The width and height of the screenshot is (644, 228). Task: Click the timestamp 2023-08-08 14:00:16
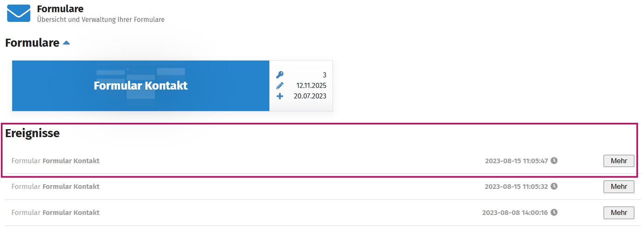click(515, 212)
